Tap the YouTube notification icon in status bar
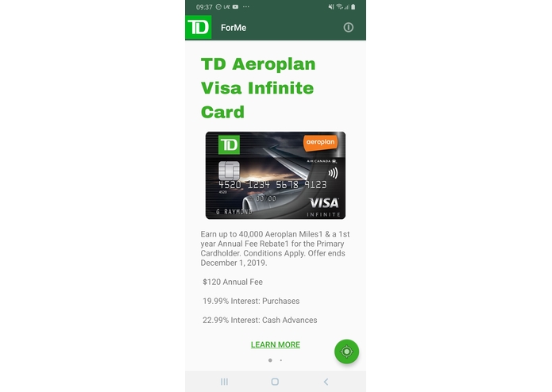Screen dimensions: 552x392 point(236,6)
